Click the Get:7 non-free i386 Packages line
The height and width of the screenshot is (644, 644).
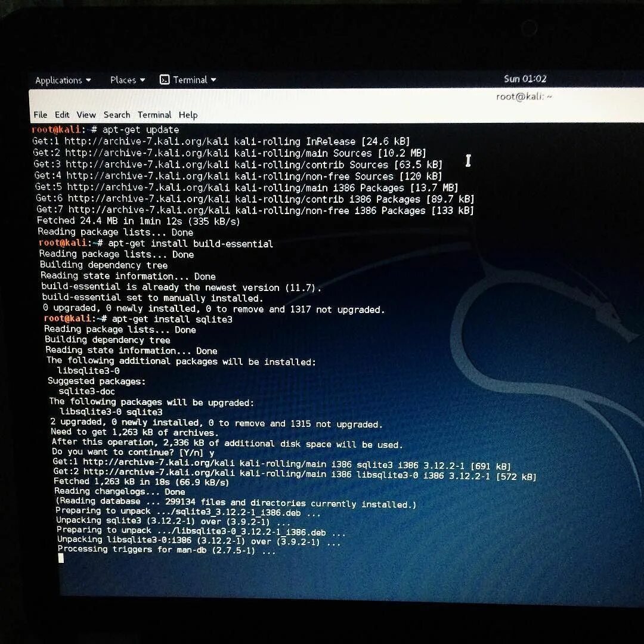tap(255, 210)
